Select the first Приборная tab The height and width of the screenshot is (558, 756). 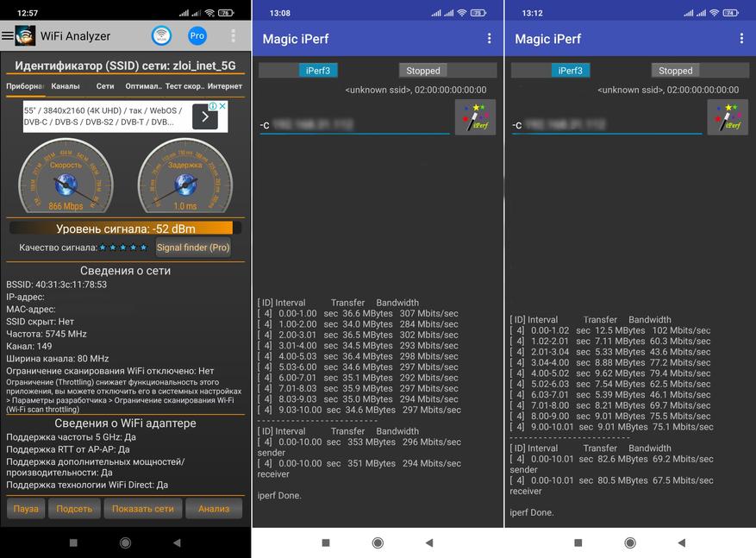tap(25, 86)
